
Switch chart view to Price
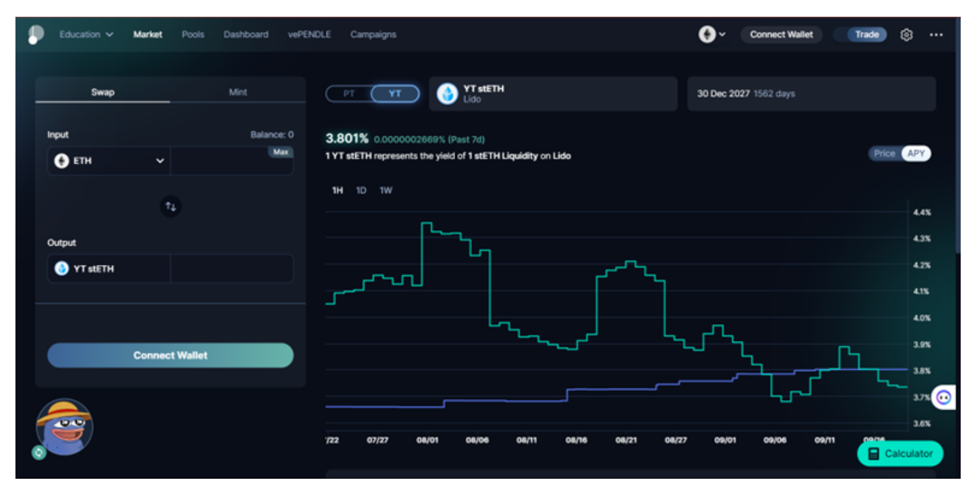click(884, 153)
